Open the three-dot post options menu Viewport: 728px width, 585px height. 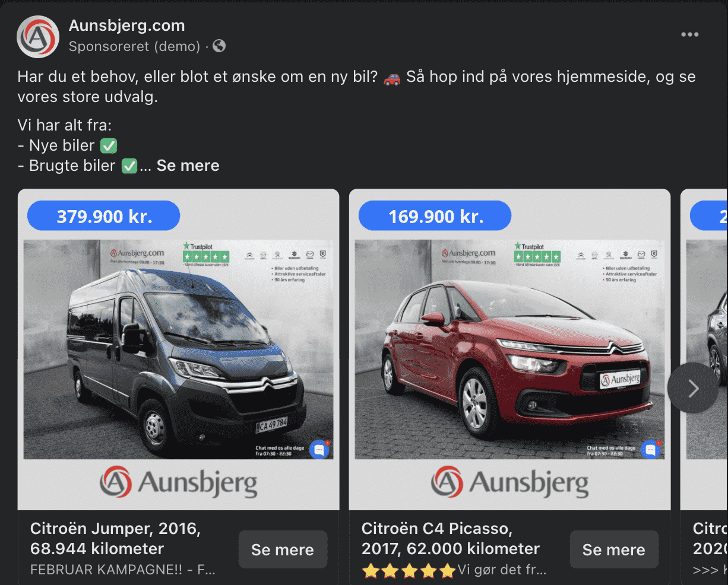point(689,34)
